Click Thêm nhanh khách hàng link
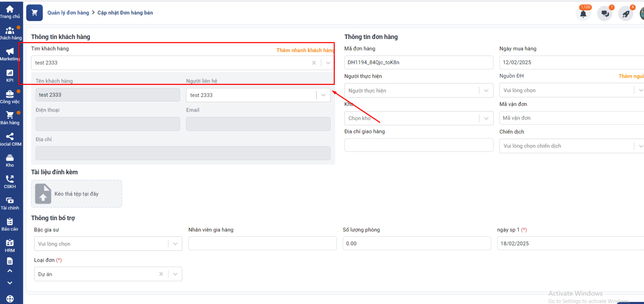The width and height of the screenshot is (644, 304). (305, 50)
